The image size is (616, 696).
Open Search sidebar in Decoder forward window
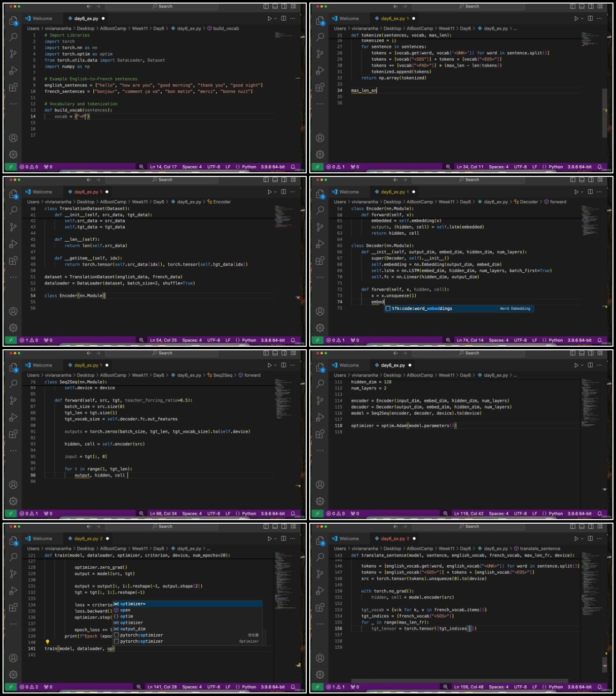[320, 210]
